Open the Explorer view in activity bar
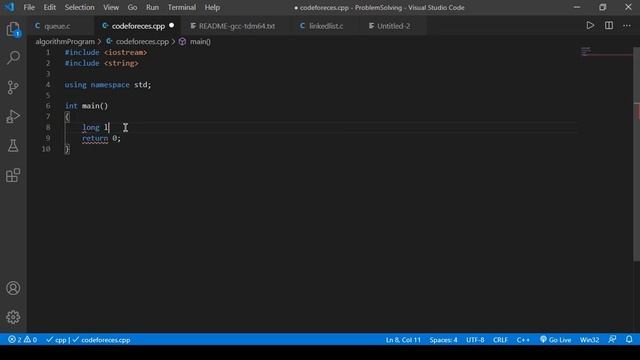 click(13, 29)
